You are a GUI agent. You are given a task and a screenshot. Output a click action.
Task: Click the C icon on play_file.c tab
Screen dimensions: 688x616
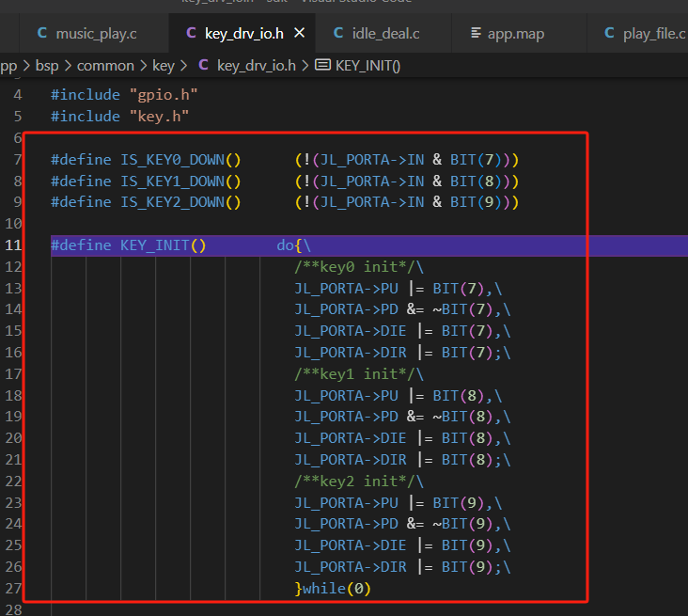click(609, 33)
